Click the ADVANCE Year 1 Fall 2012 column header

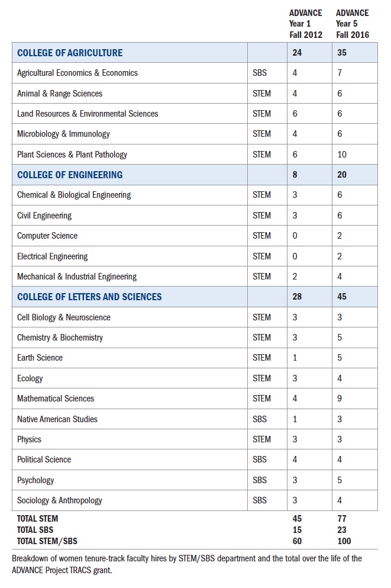305,24
